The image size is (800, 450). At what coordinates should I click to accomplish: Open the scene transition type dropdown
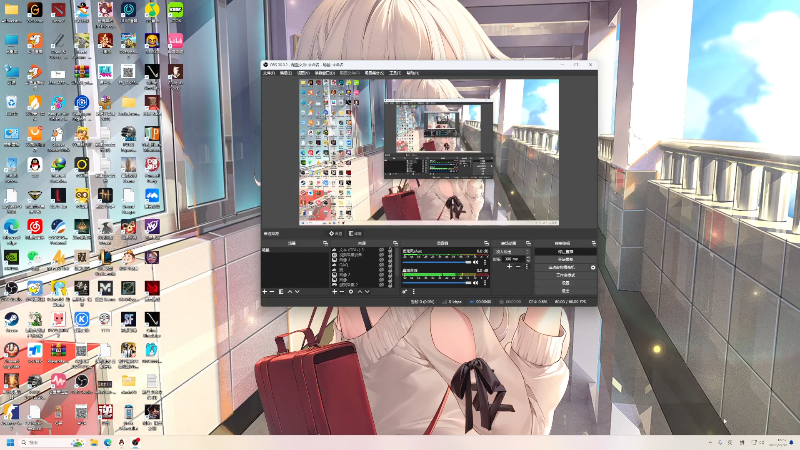click(512, 252)
